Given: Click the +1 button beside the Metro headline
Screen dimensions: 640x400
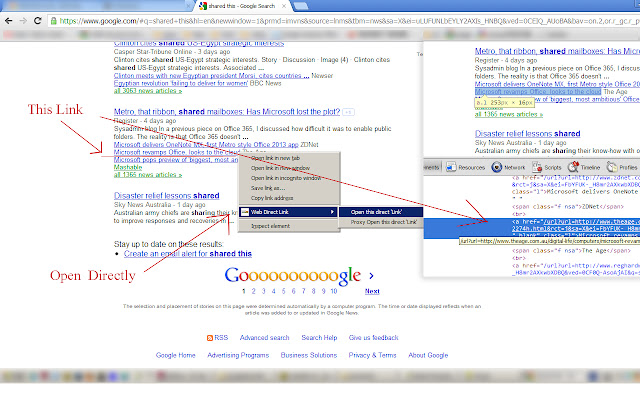Looking at the screenshot, I should 348,112.
